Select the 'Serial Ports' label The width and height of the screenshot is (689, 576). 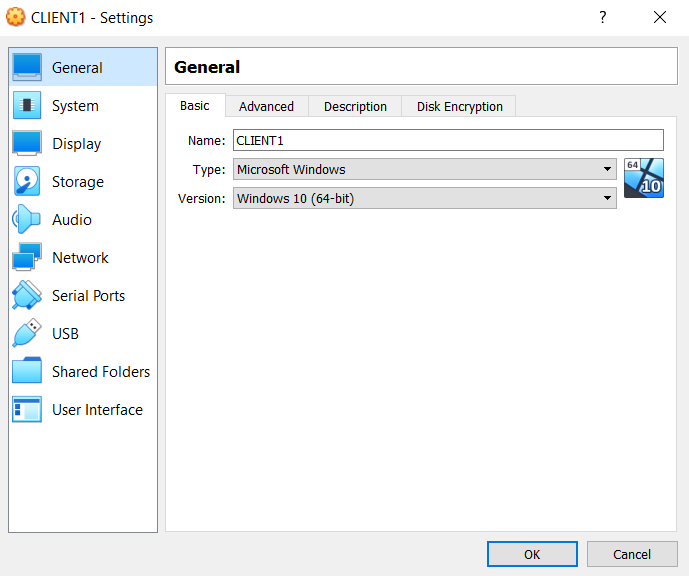pyautogui.click(x=88, y=296)
